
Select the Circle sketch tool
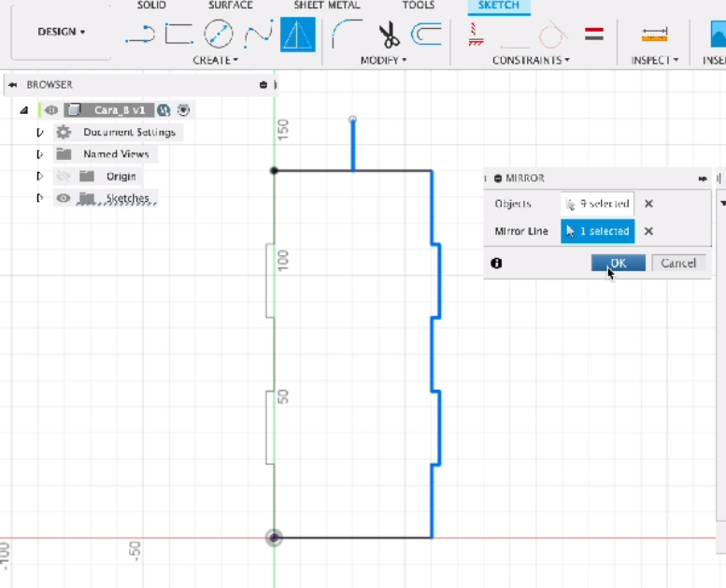[x=219, y=34]
